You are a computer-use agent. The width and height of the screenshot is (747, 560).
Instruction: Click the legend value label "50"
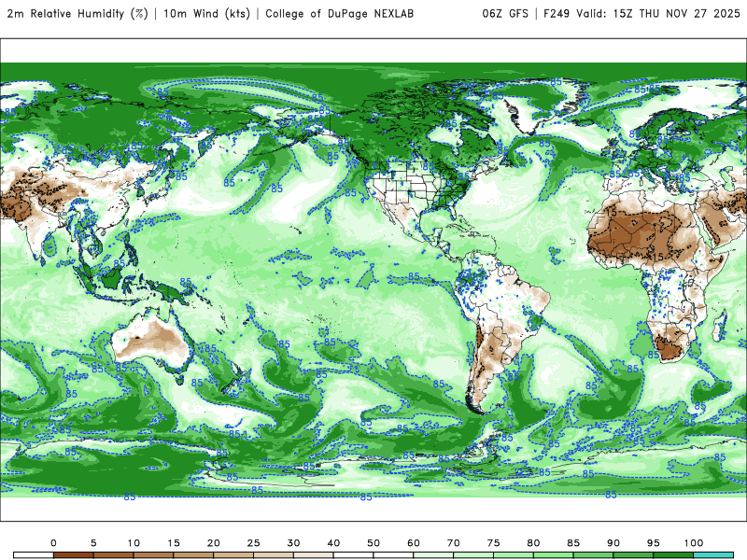(373, 543)
